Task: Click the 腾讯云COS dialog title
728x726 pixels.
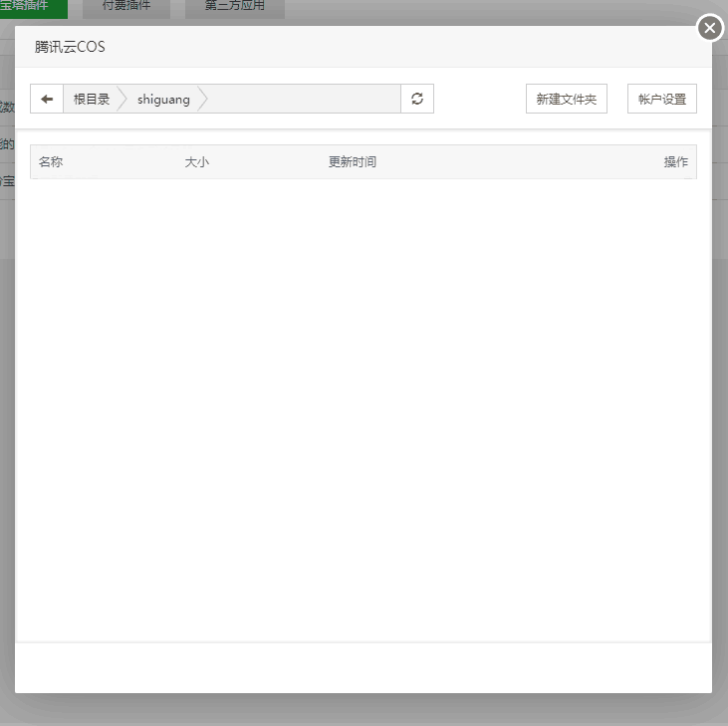Action: pos(70,47)
